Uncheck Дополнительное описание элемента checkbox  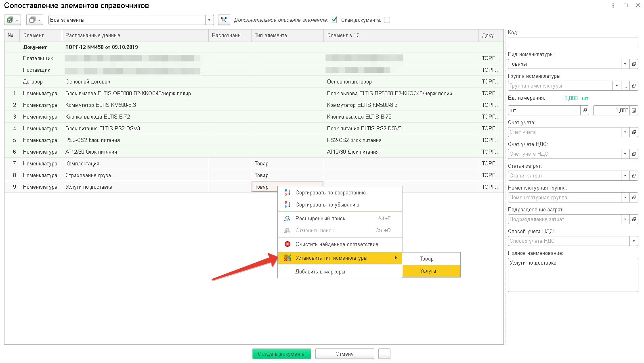click(334, 20)
